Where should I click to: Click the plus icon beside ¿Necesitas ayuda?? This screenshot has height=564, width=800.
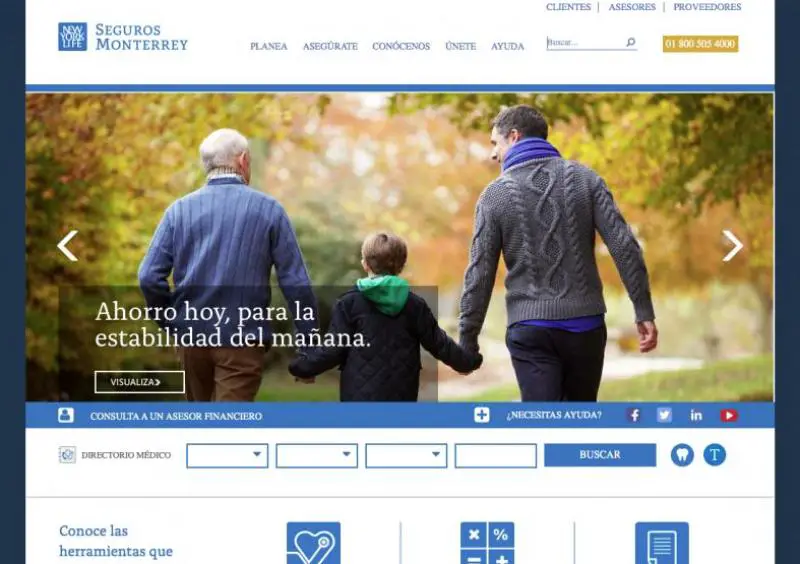(481, 414)
